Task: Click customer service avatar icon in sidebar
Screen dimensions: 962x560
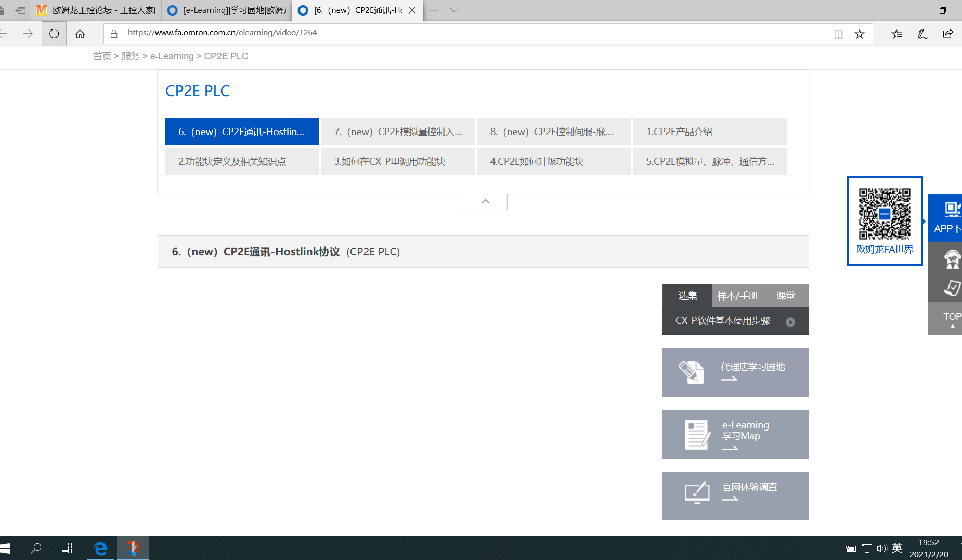Action: (951, 258)
